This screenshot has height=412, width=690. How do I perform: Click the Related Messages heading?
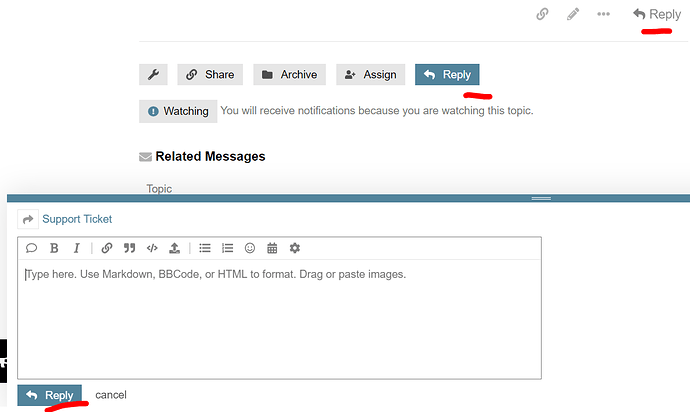click(210, 156)
